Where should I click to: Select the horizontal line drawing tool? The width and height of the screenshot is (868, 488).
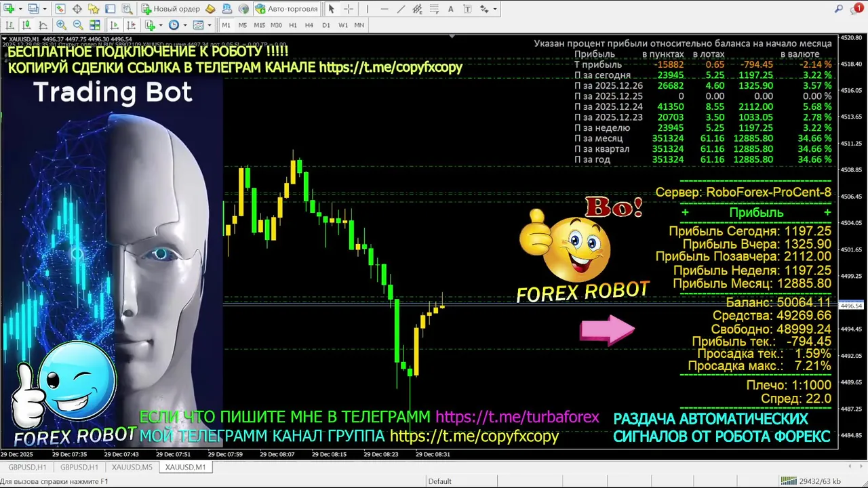point(384,9)
